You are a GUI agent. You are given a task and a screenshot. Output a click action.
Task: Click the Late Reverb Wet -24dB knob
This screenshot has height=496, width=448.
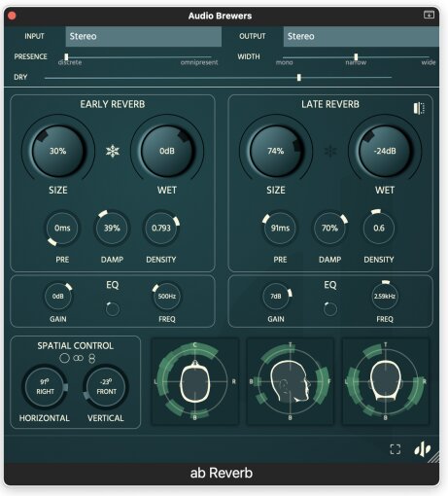(x=385, y=151)
